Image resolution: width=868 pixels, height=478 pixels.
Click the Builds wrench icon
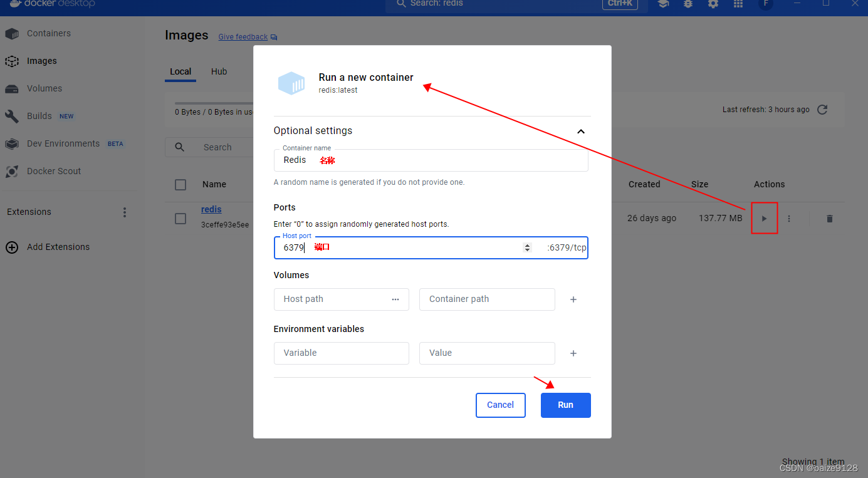coord(12,116)
